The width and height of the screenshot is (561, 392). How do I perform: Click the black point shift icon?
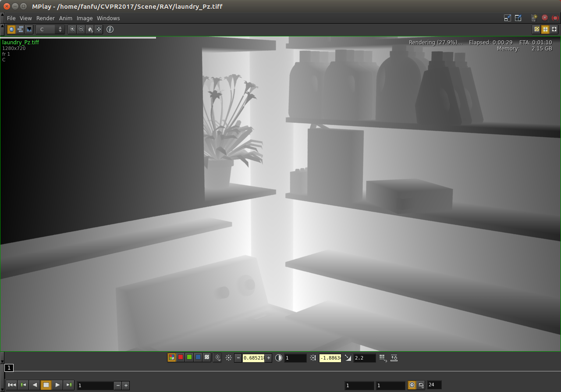[313, 358]
